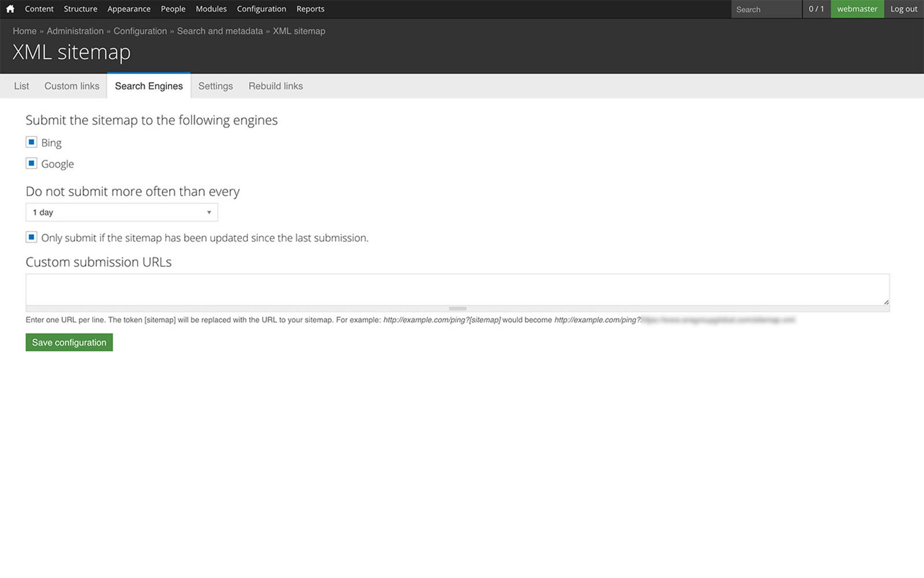Viewport: 924px width, 578px height.
Task: Switch to the List tab
Action: 21,86
